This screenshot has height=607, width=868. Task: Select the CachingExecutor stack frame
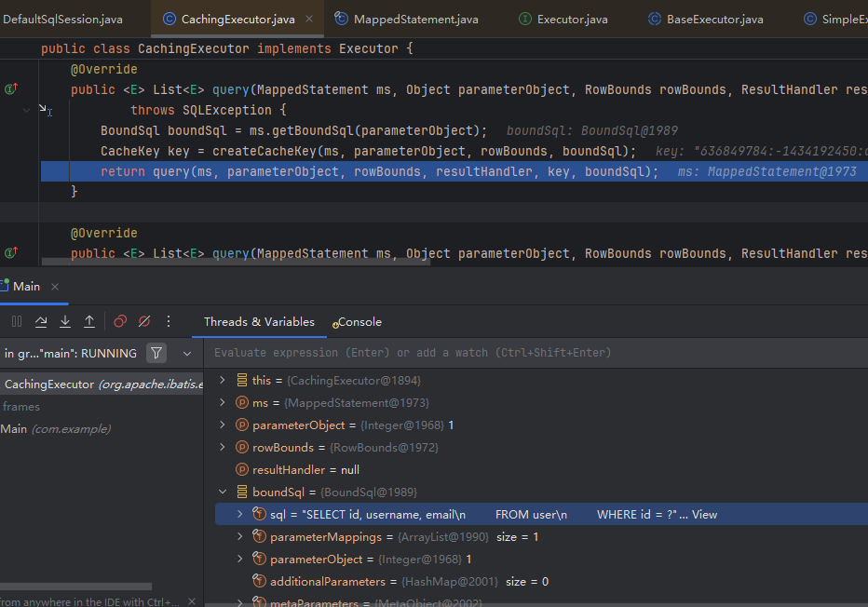pyautogui.click(x=102, y=384)
